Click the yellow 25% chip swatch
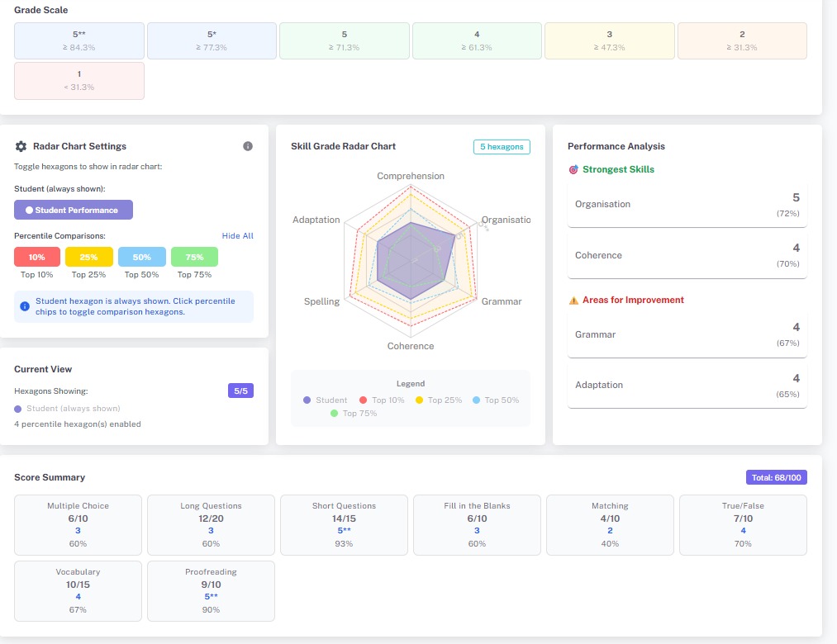 (88, 257)
